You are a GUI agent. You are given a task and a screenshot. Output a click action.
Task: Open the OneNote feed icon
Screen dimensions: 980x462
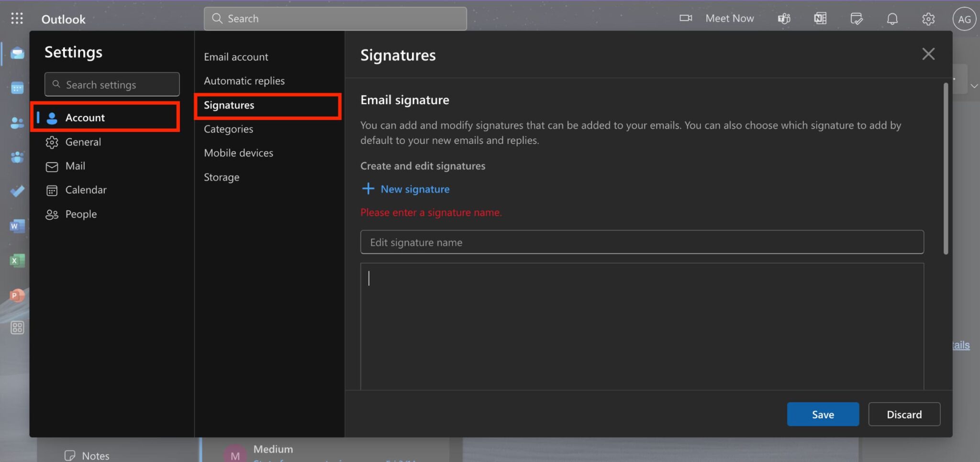point(820,18)
